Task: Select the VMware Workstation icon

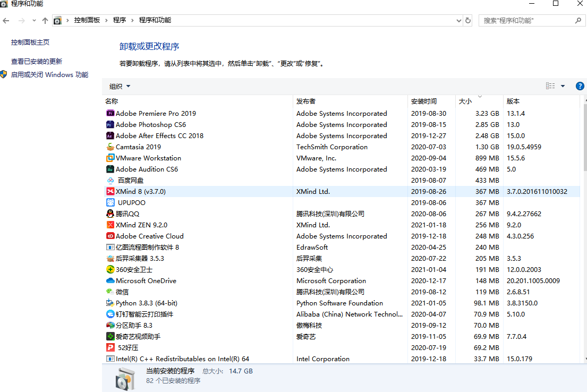Action: 110,158
